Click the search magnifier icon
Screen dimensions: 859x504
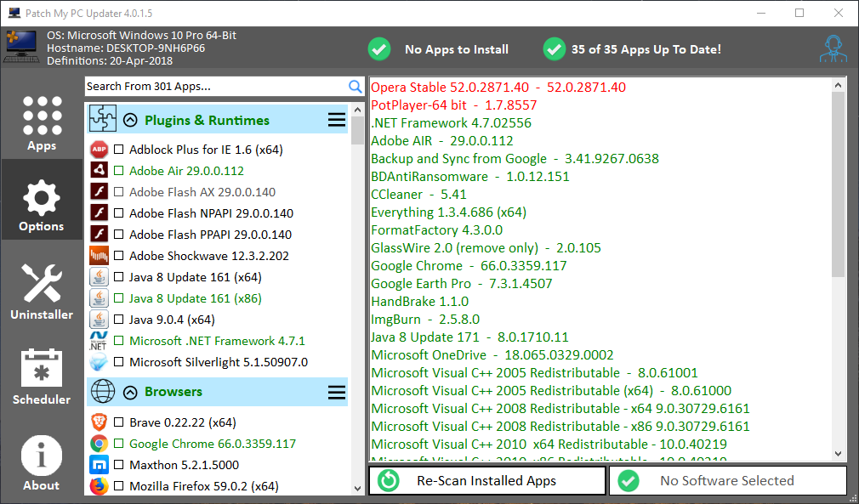[x=355, y=87]
